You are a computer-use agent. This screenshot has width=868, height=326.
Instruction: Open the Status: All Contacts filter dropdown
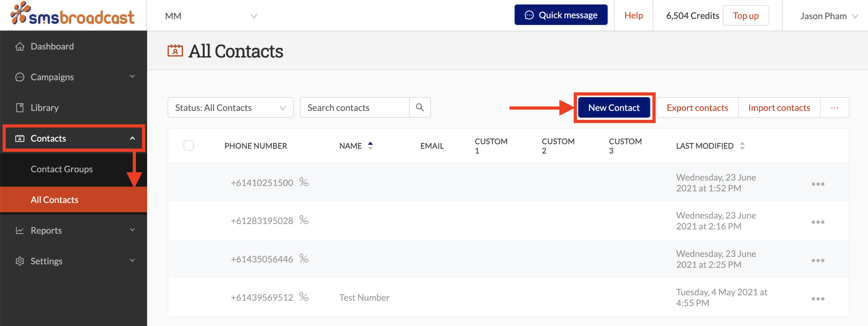pyautogui.click(x=231, y=108)
